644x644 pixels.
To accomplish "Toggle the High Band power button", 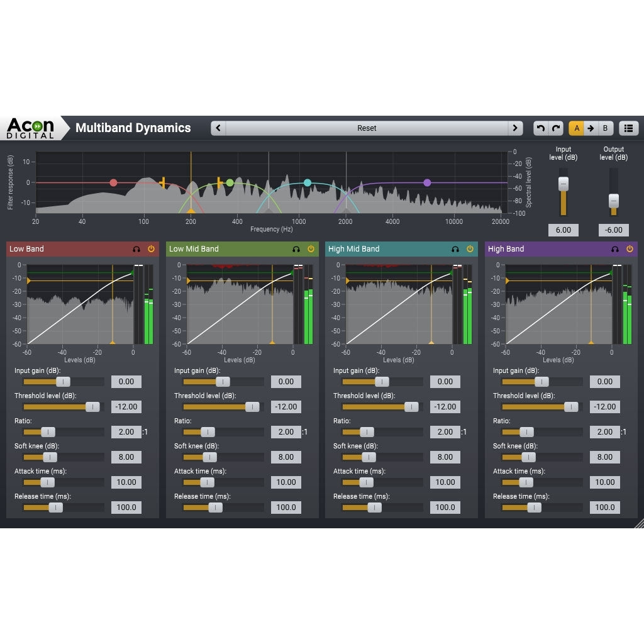I will coord(630,249).
